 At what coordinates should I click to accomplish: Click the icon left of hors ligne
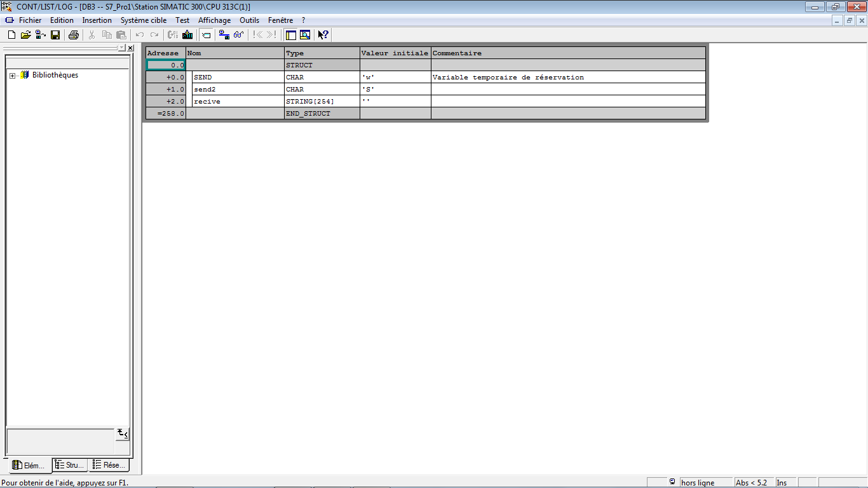672,482
